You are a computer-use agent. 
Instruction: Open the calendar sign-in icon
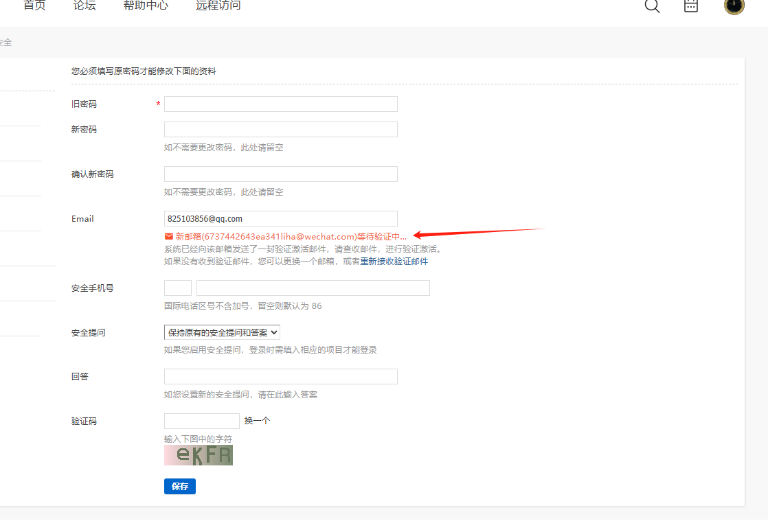(690, 5)
